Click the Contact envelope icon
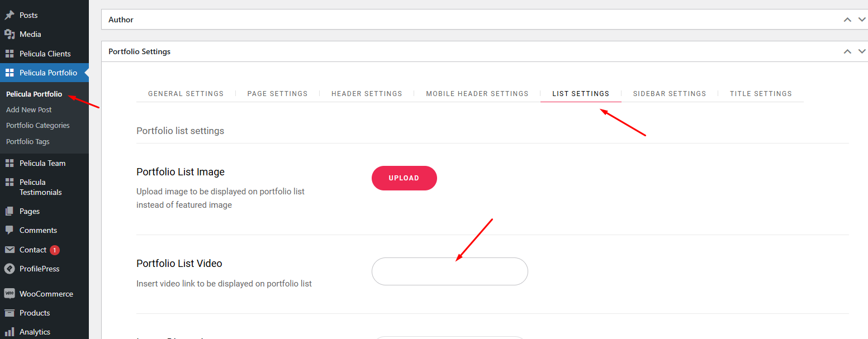868x339 pixels. 10,250
